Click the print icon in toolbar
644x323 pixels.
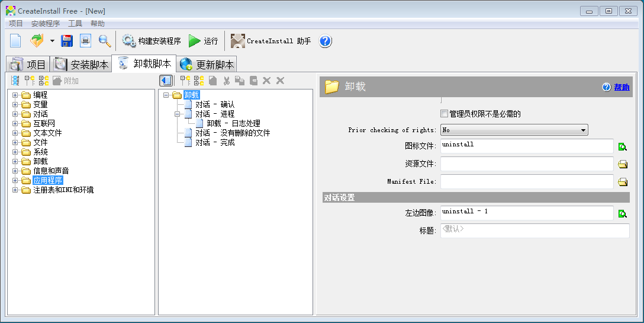pyautogui.click(x=86, y=41)
